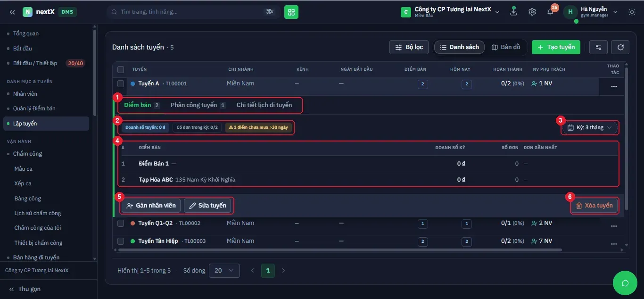Image resolution: width=644 pixels, height=299 pixels.
Task: Open notifications bell with 26 badge
Action: [551, 11]
